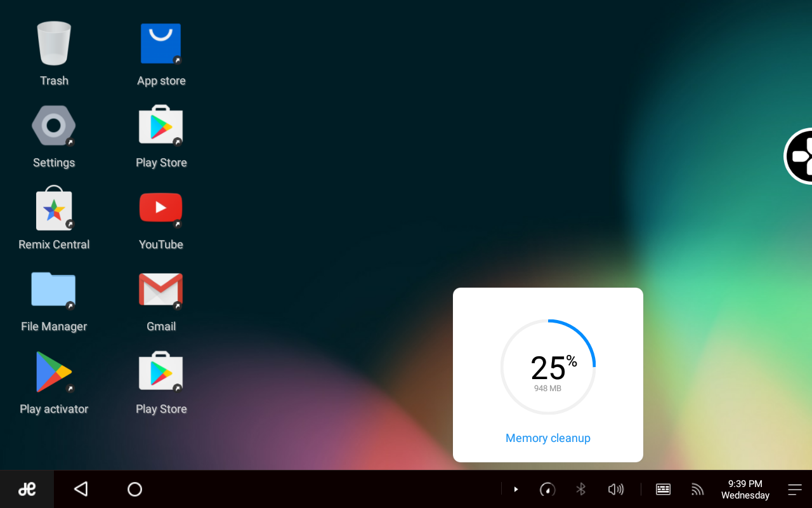Open the Settings app shortcut
Viewport: 812px width, 508px height.
54,126
